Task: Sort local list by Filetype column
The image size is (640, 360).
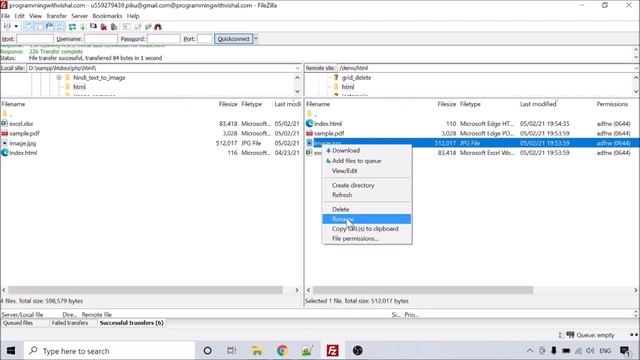Action: point(251,104)
